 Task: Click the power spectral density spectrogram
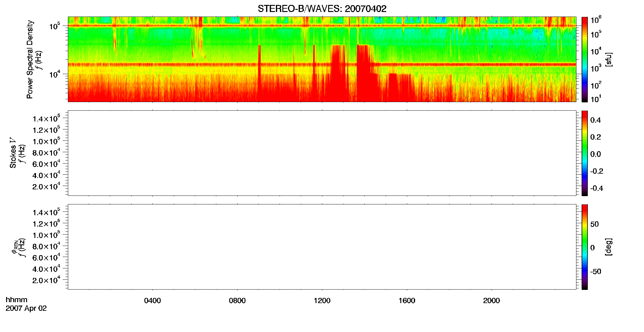pos(322,59)
